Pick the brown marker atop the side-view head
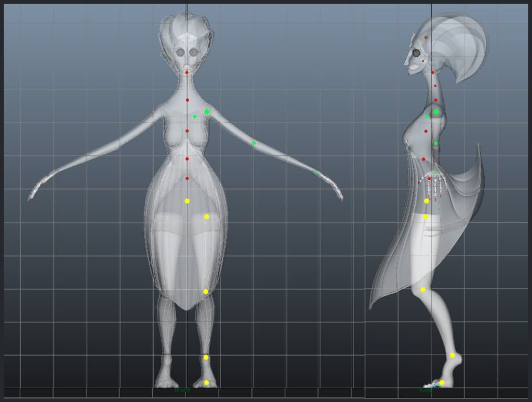532x402 pixels. pos(426,37)
